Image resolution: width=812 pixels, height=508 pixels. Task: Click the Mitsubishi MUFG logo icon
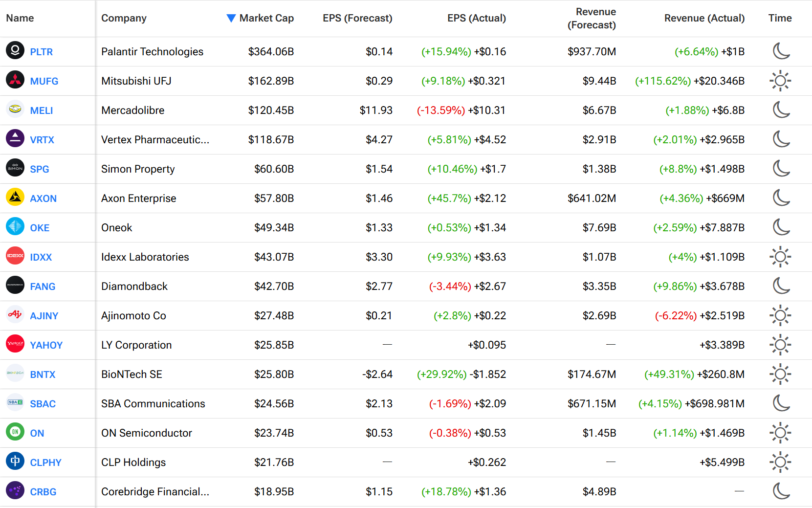click(x=15, y=80)
